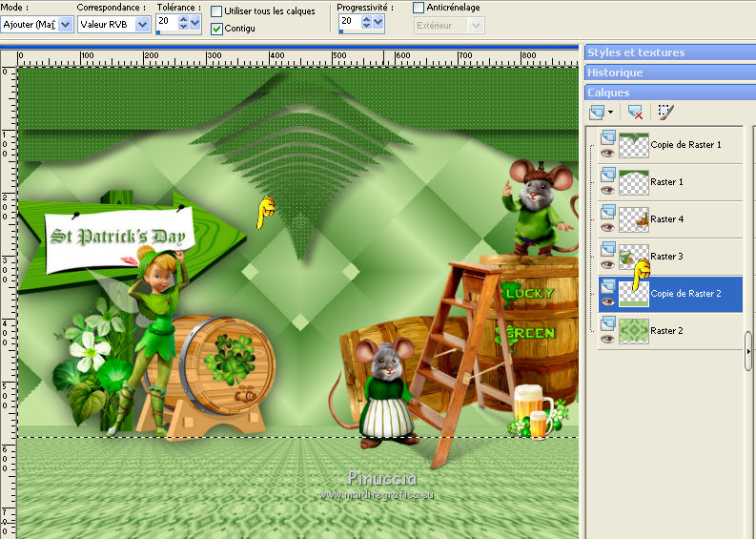The height and width of the screenshot is (539, 756).
Task: Click the Tolérance value field
Action: tap(166, 22)
